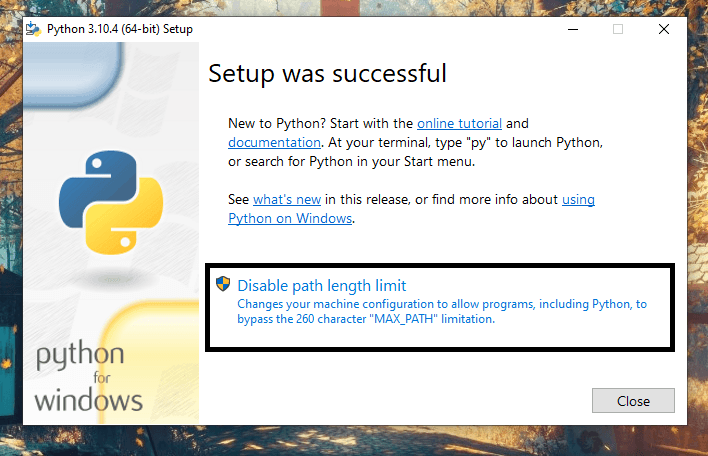Screen dimensions: 708x456
Task: Close the setup window with the X
Action: point(664,29)
